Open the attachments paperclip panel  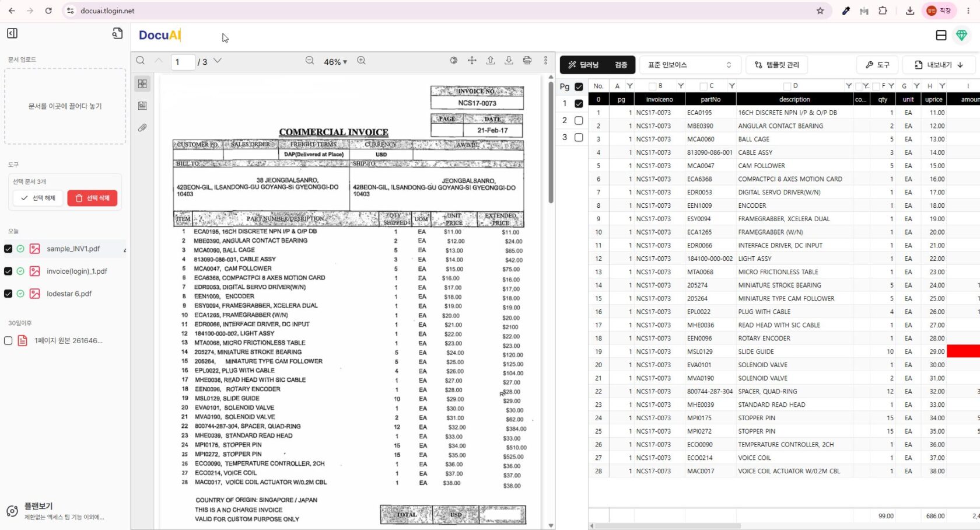click(142, 128)
